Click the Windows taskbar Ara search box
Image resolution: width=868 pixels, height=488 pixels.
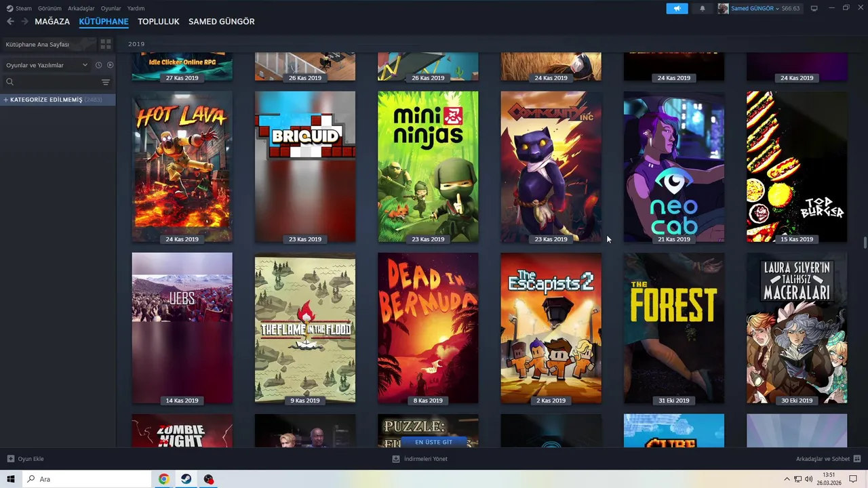pyautogui.click(x=86, y=479)
